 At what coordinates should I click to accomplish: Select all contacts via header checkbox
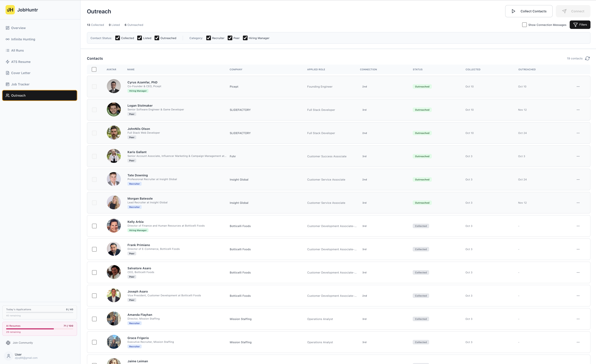pyautogui.click(x=94, y=69)
